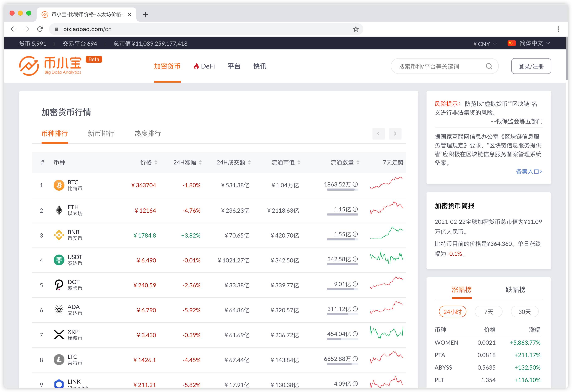Open the browser three-dot menu
The width and height of the screenshot is (572, 392).
pyautogui.click(x=558, y=29)
